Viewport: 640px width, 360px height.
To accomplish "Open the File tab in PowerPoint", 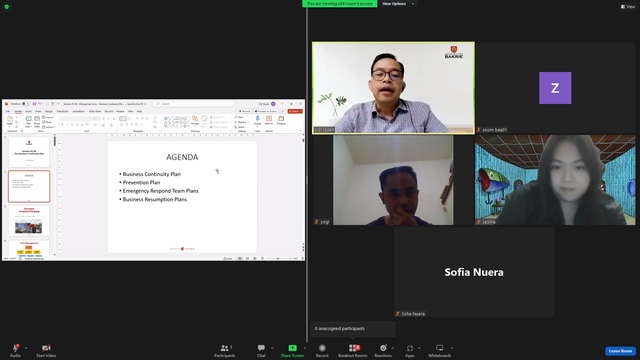I will pyautogui.click(x=8, y=111).
